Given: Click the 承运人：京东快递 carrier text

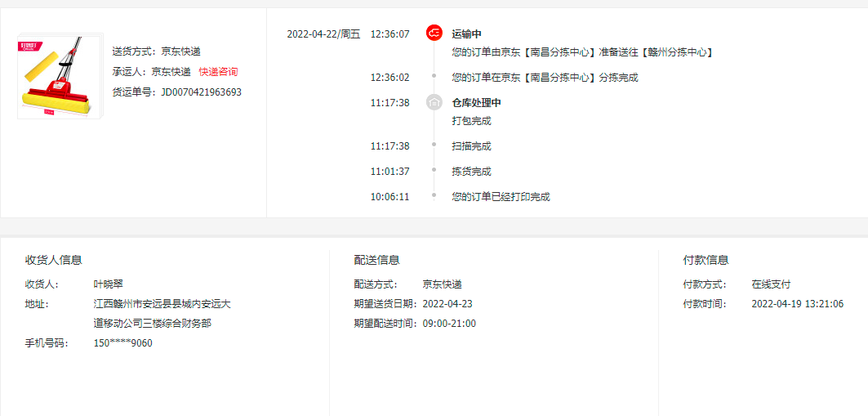Looking at the screenshot, I should click(x=151, y=71).
